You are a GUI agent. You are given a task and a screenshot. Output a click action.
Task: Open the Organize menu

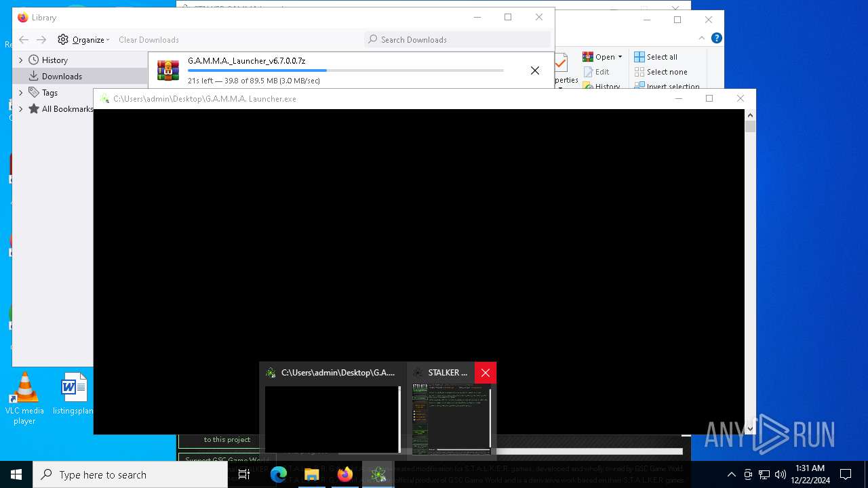[83, 40]
